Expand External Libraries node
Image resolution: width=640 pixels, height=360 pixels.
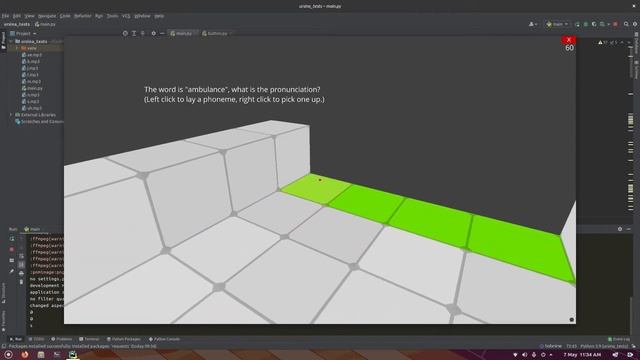(11, 115)
